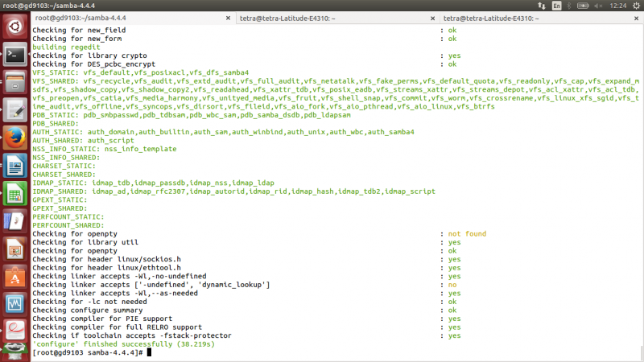Click the 'AUTH_STATIC: auth_domain,auth_builtin' line
Screen dimensions: 644x362
click(223, 132)
